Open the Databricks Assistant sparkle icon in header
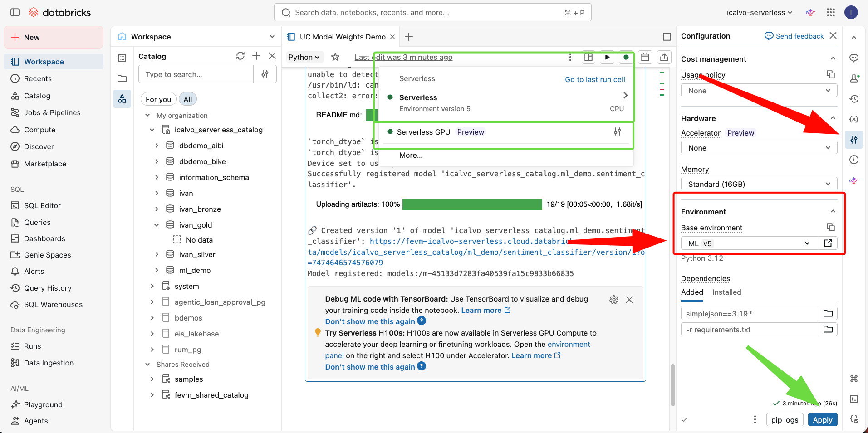Screen dimensions: 868x433 click(x=810, y=12)
